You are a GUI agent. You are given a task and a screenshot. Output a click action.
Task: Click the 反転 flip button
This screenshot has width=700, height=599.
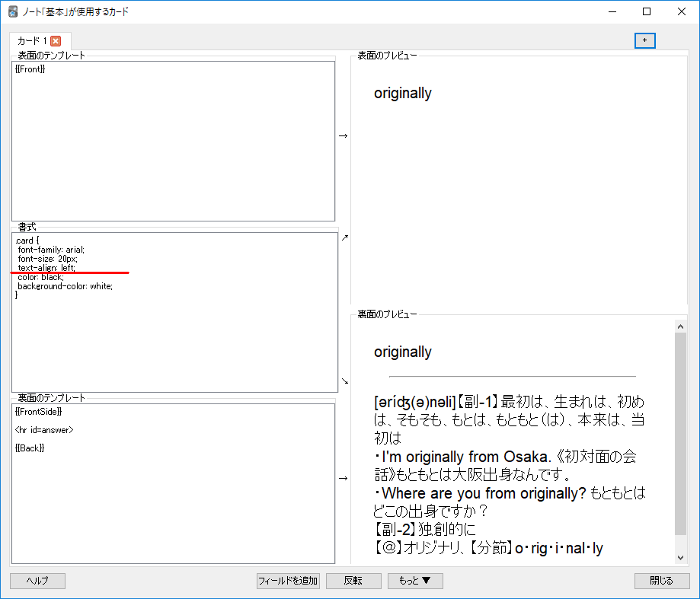353,581
